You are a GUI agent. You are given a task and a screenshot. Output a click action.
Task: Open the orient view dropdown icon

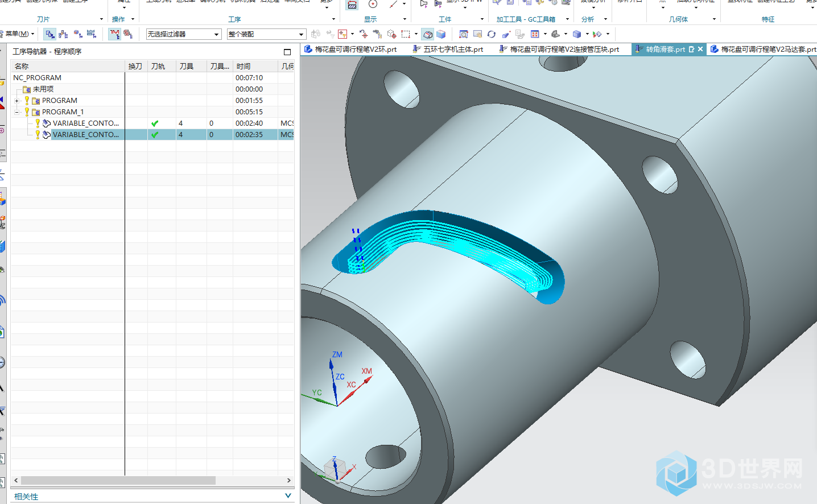pos(556,34)
